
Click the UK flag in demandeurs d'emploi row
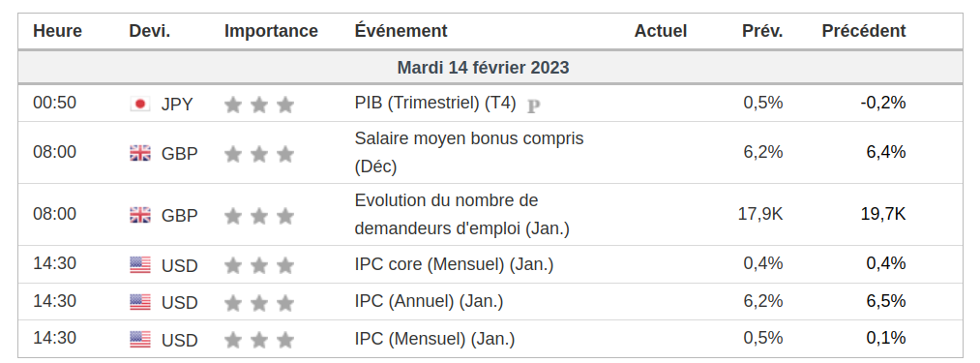tap(140, 215)
